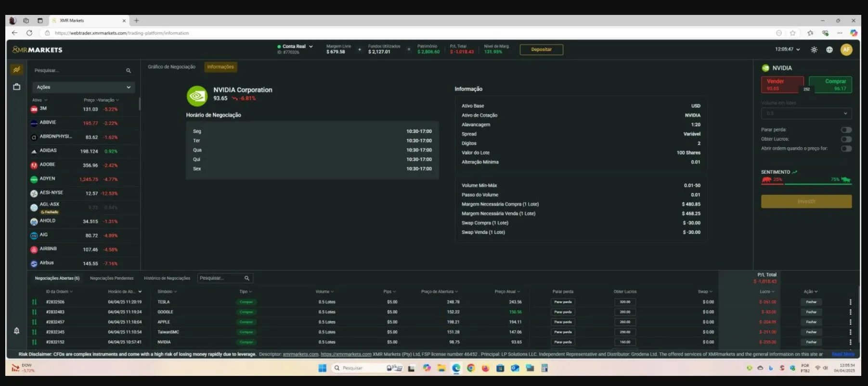This screenshot has height=386, width=868.
Task: Sort trades by Preço de Abertura column
Action: [440, 292]
